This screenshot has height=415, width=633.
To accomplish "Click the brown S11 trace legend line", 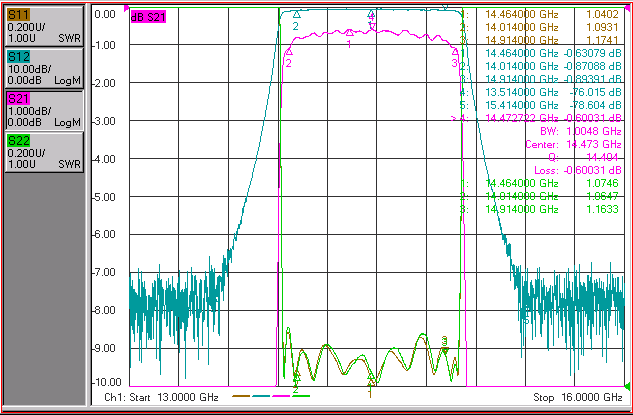I will (241, 396).
